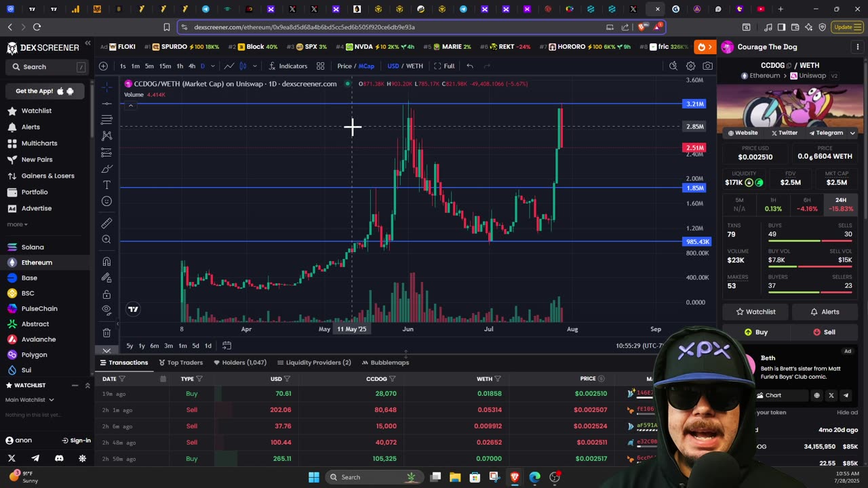This screenshot has height=488, width=868.
Task: Open the token Telegram link
Action: 825,133
